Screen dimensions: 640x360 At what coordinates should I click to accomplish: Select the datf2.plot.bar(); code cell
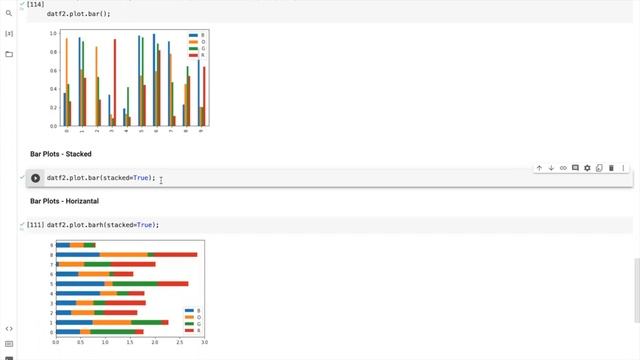pyautogui.click(x=78, y=14)
